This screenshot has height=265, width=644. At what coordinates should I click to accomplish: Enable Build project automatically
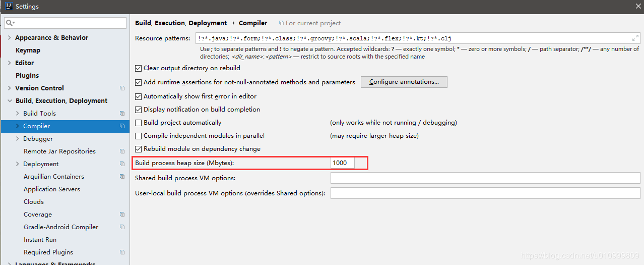point(139,123)
